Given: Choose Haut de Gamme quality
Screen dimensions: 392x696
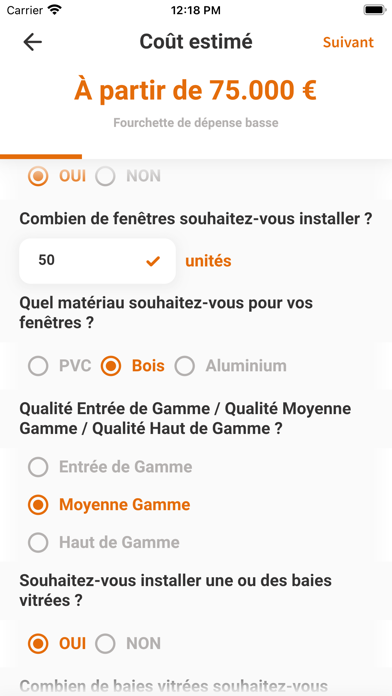Looking at the screenshot, I should [x=103, y=542].
